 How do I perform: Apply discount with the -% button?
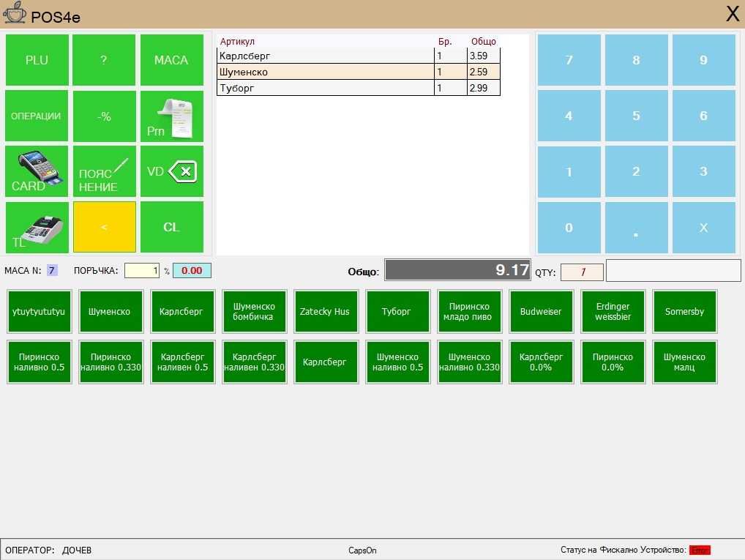[x=104, y=116]
